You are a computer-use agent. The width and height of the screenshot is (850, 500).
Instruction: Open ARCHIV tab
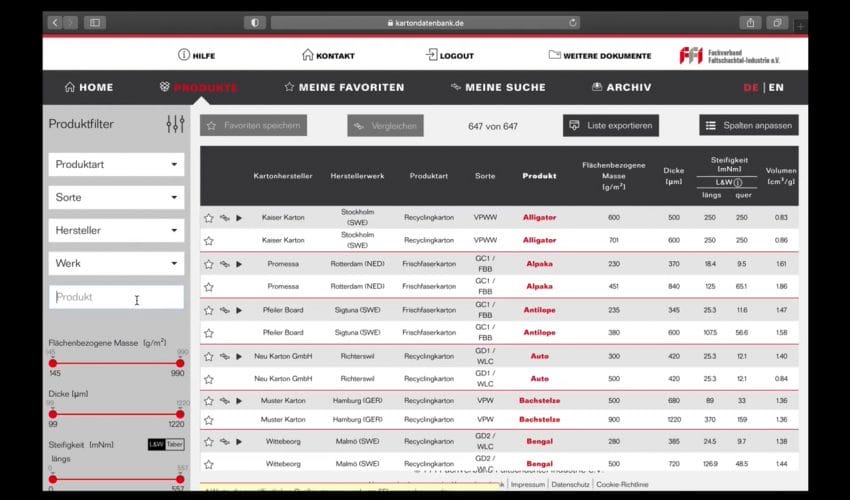621,87
